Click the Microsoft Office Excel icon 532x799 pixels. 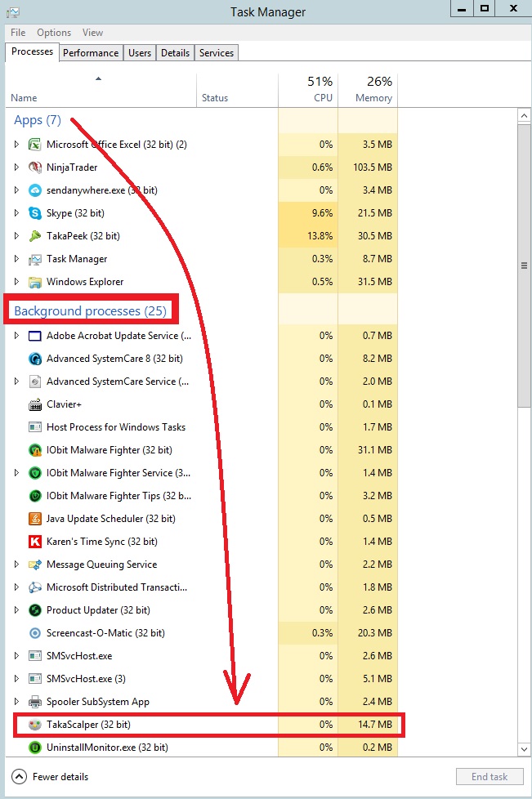click(35, 145)
